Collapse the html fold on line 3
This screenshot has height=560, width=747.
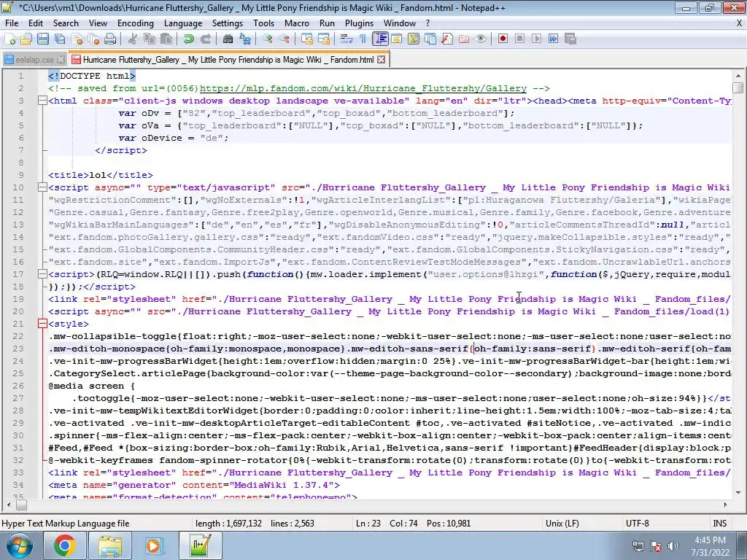pos(42,101)
